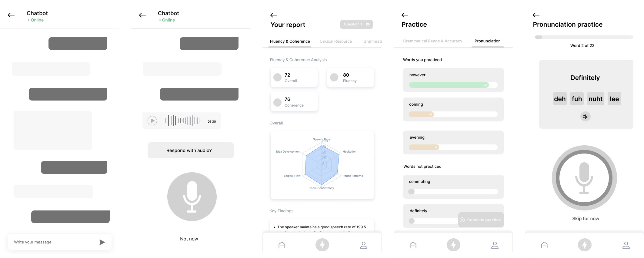Open profile icon in Practice screen navbar
644x258 pixels.
point(495,245)
